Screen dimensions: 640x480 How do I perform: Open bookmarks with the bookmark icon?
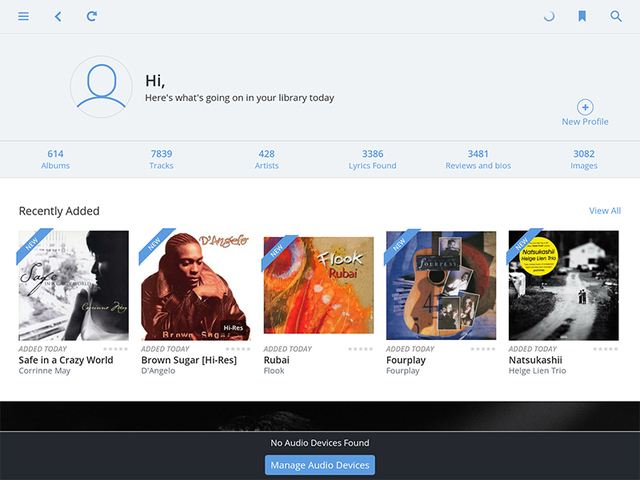(x=582, y=16)
